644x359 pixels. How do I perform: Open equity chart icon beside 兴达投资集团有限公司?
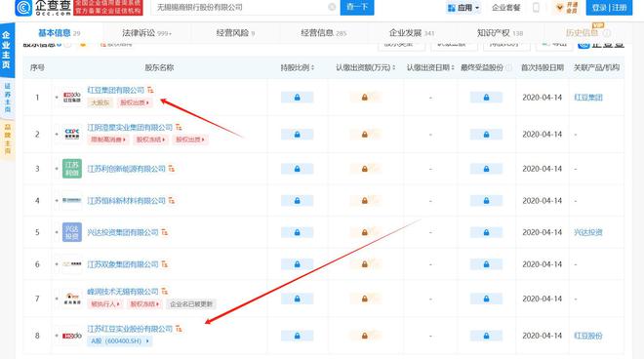[x=164, y=232]
